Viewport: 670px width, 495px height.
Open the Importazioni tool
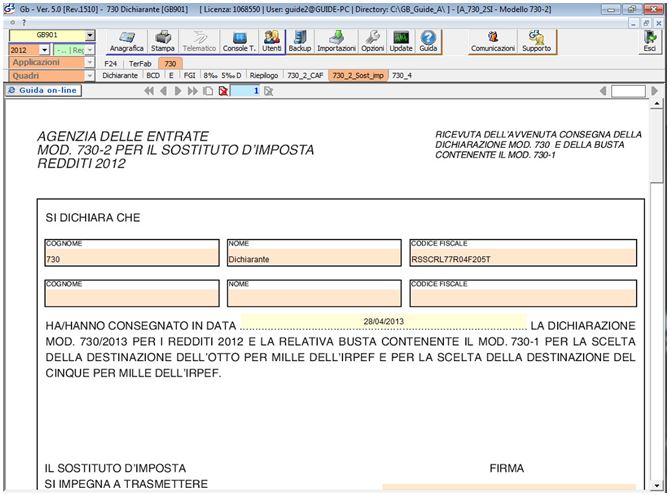pyautogui.click(x=336, y=41)
